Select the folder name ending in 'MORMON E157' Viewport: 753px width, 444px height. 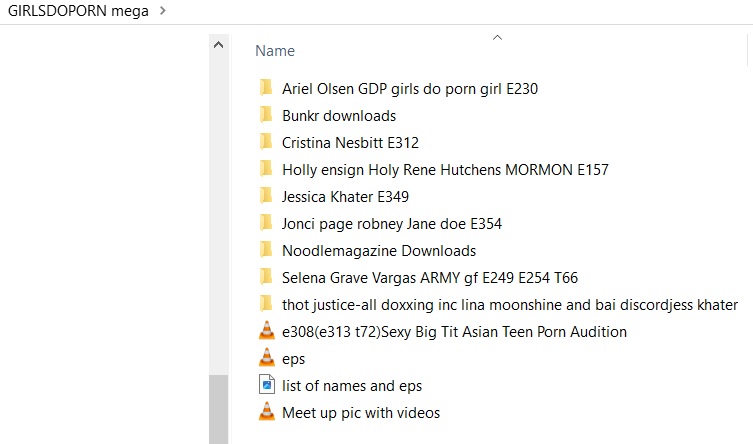pyautogui.click(x=445, y=170)
